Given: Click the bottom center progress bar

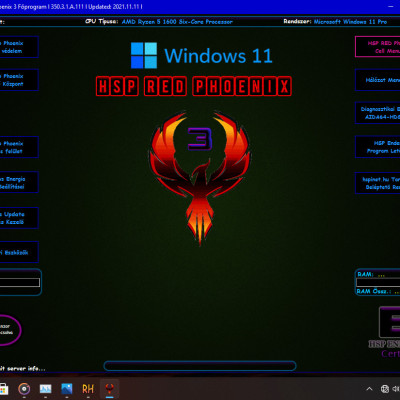Looking at the screenshot, I should pos(200,366).
